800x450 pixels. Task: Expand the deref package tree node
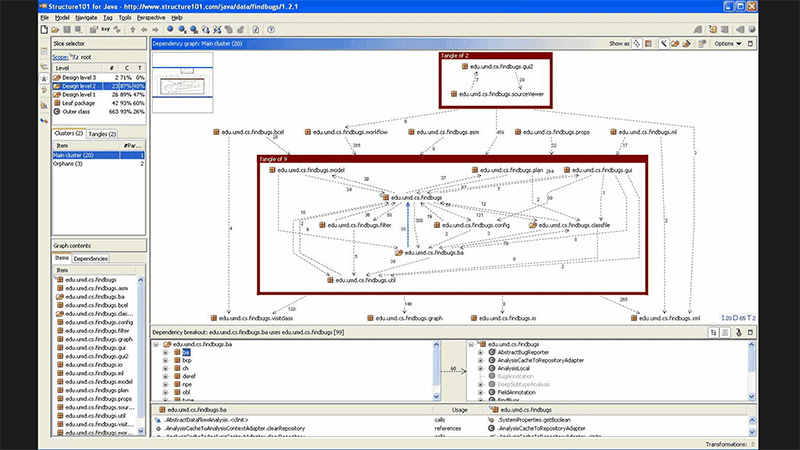(165, 377)
